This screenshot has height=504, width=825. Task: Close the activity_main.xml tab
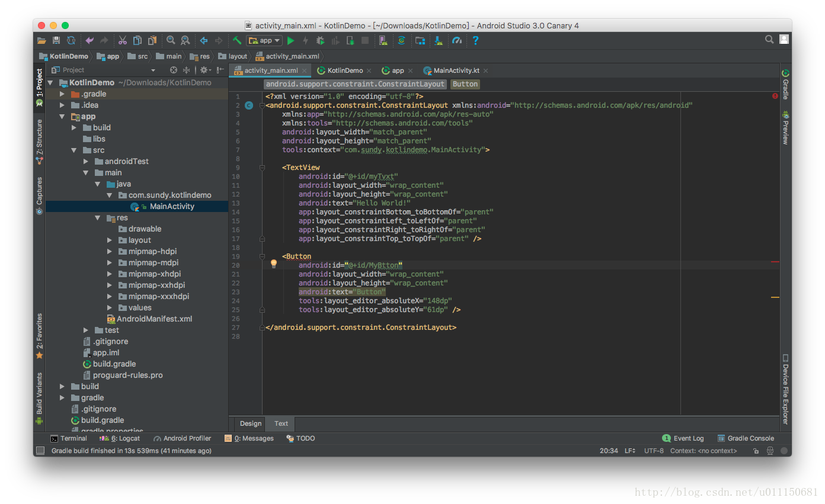point(305,71)
